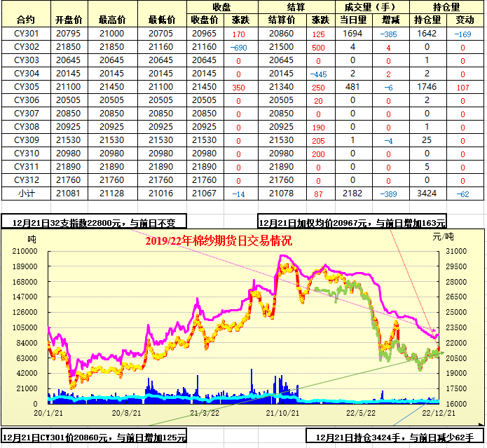Select the subtotal open interest 3424
The height and width of the screenshot is (448, 487).
427,193
